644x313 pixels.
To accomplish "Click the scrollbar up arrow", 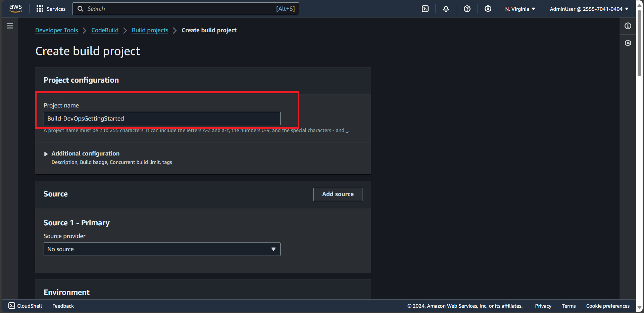I will point(640,5).
